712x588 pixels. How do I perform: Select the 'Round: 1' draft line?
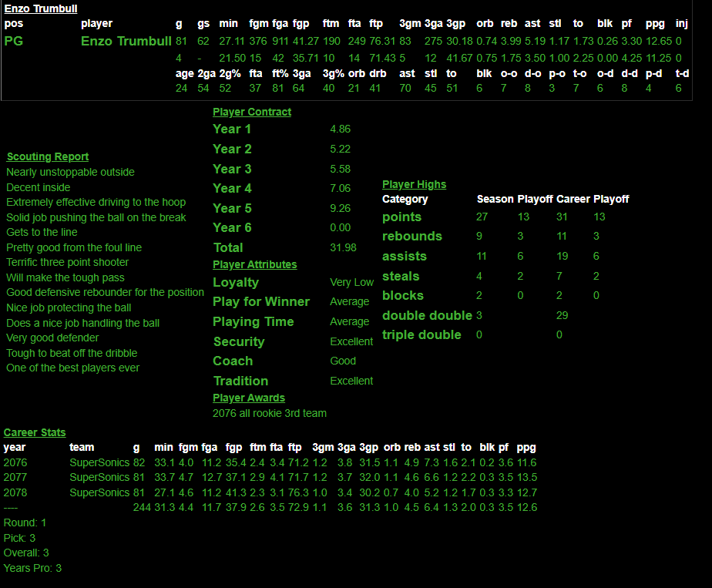tap(25, 522)
